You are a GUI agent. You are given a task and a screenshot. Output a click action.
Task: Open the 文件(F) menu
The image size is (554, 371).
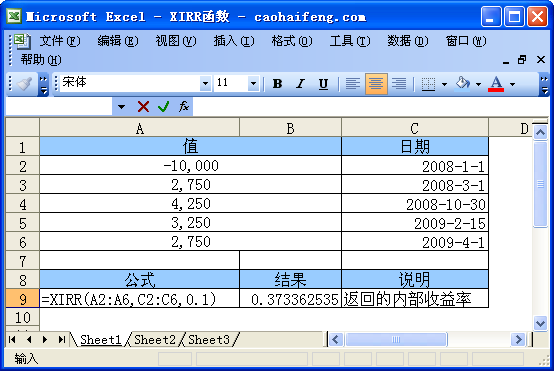tap(59, 41)
